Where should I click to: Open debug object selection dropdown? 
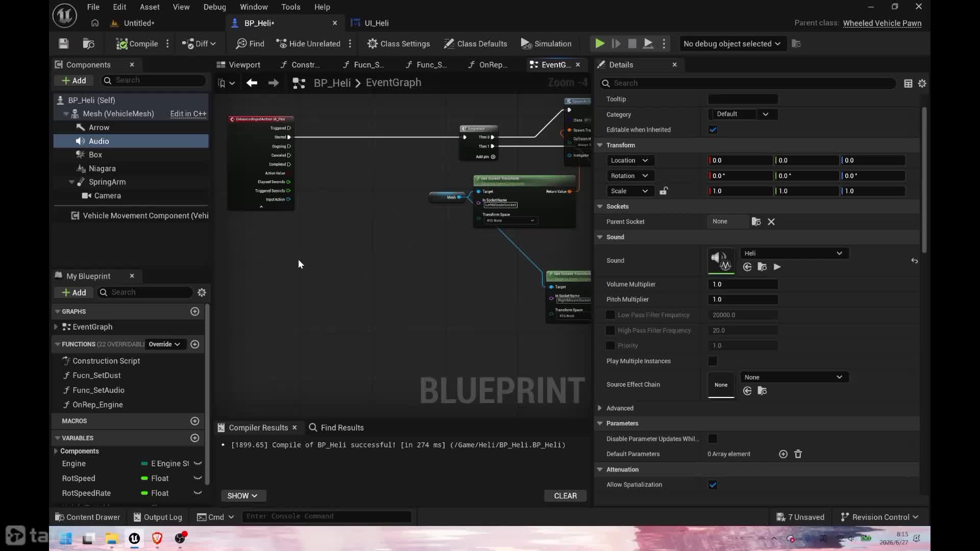point(732,44)
